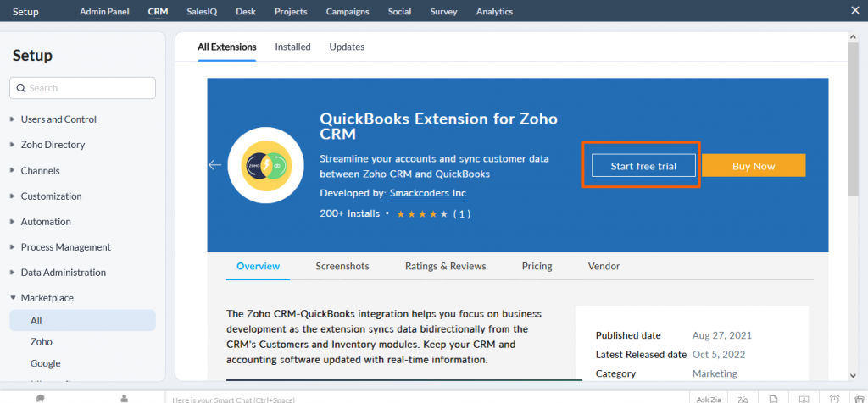
Task: Focus the Setup search field
Action: (82, 88)
